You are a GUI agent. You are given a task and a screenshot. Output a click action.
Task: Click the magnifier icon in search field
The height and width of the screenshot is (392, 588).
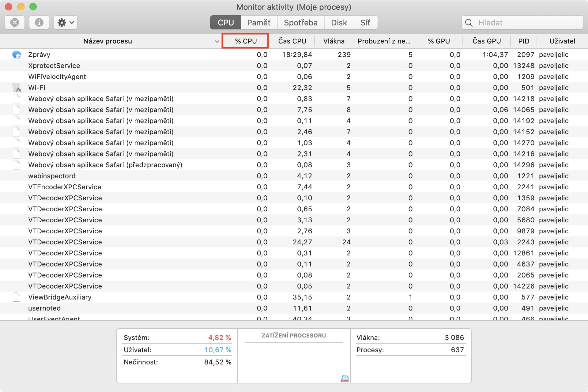pyautogui.click(x=469, y=23)
